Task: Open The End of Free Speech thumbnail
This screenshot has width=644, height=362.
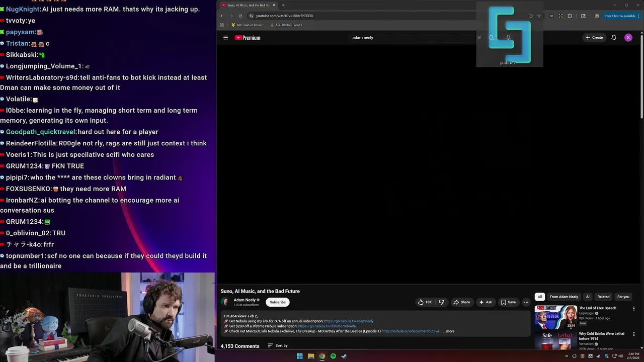Action: [x=555, y=318]
